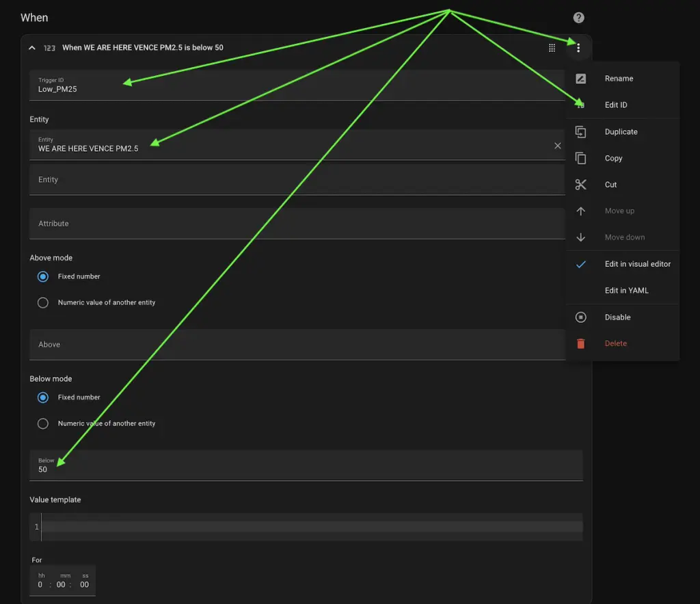700x604 pixels.
Task: Choose Edit ID from the menu
Action: (615, 105)
